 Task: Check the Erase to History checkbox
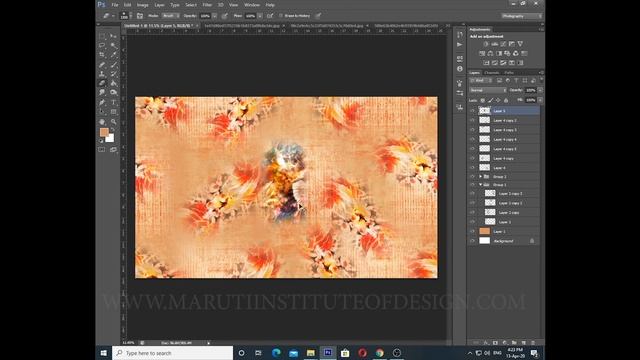click(281, 16)
